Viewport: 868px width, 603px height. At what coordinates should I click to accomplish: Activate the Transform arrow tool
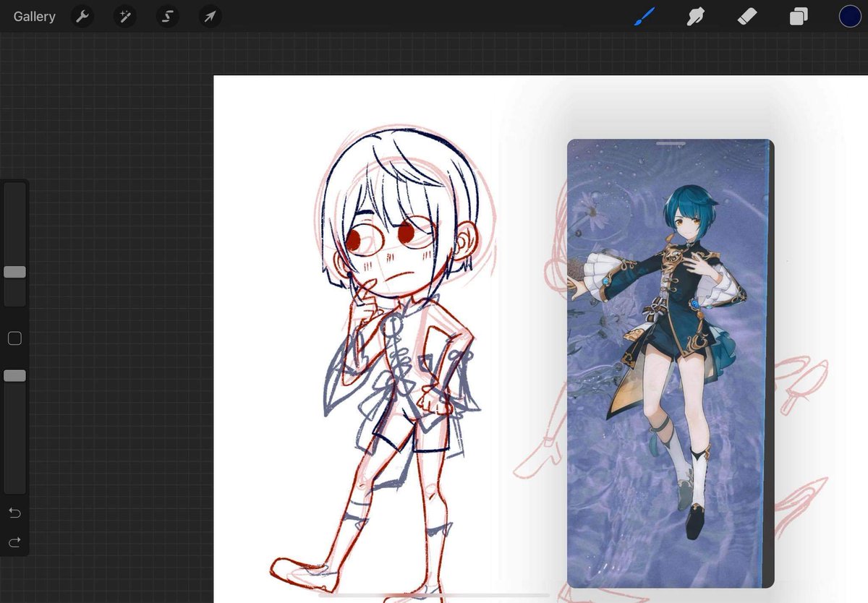pyautogui.click(x=210, y=17)
